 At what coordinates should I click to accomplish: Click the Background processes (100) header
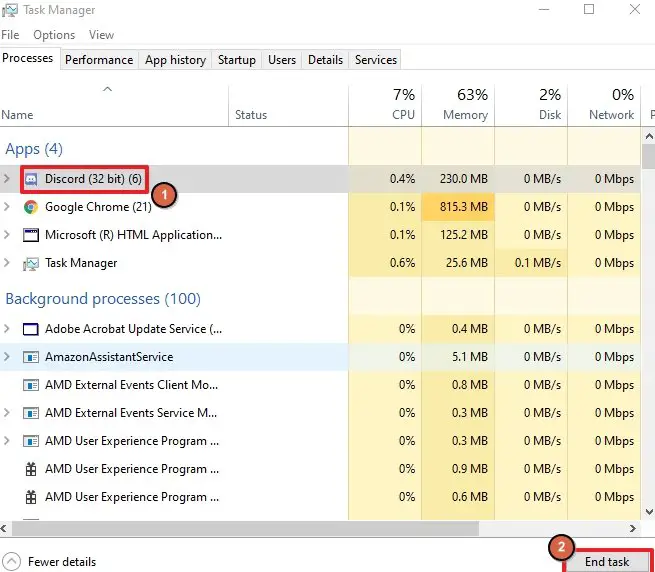coord(103,299)
